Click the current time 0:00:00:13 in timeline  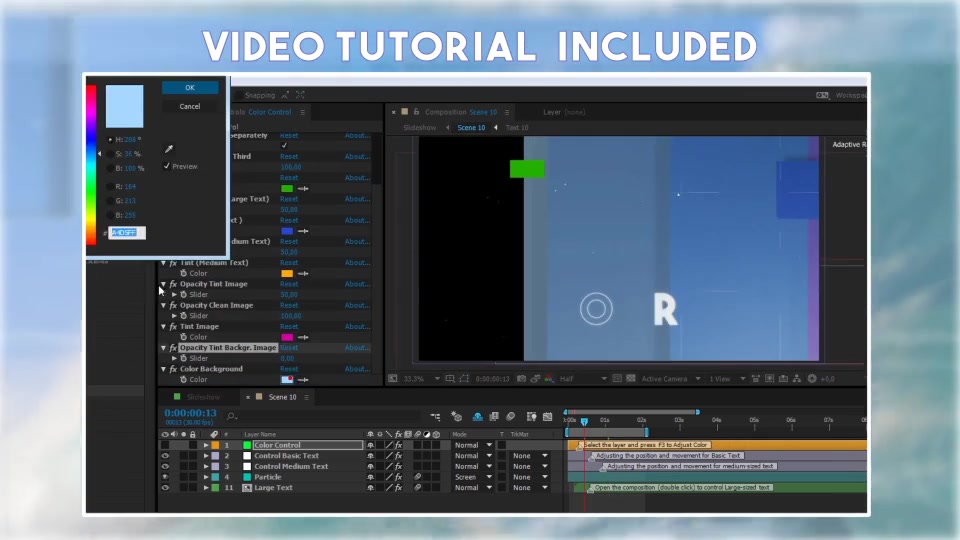pyautogui.click(x=190, y=413)
